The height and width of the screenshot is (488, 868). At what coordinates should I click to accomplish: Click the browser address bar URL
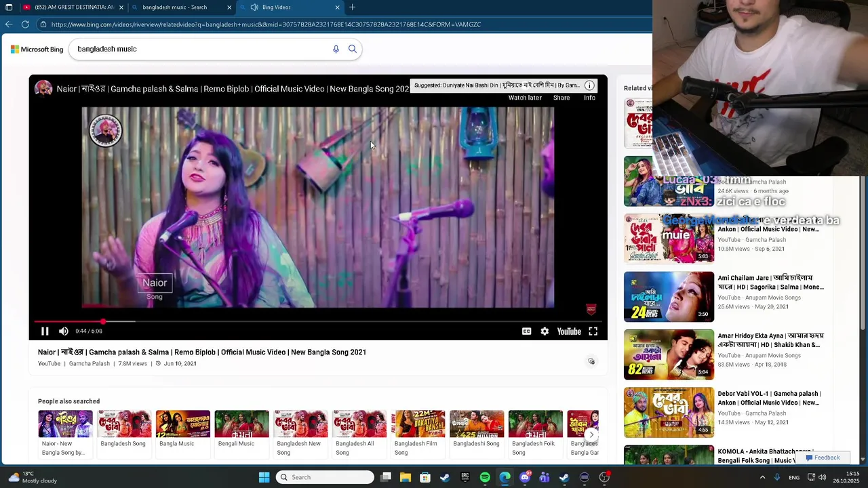tap(266, 24)
